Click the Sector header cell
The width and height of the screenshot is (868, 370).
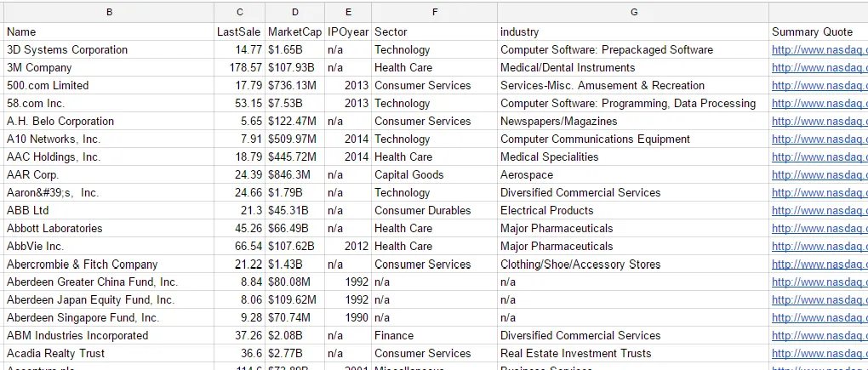(435, 32)
